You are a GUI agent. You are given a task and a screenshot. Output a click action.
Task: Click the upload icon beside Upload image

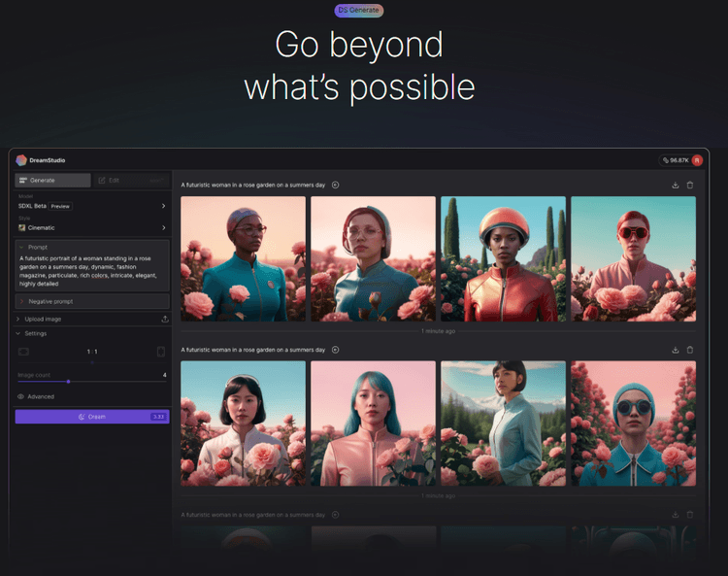164,319
